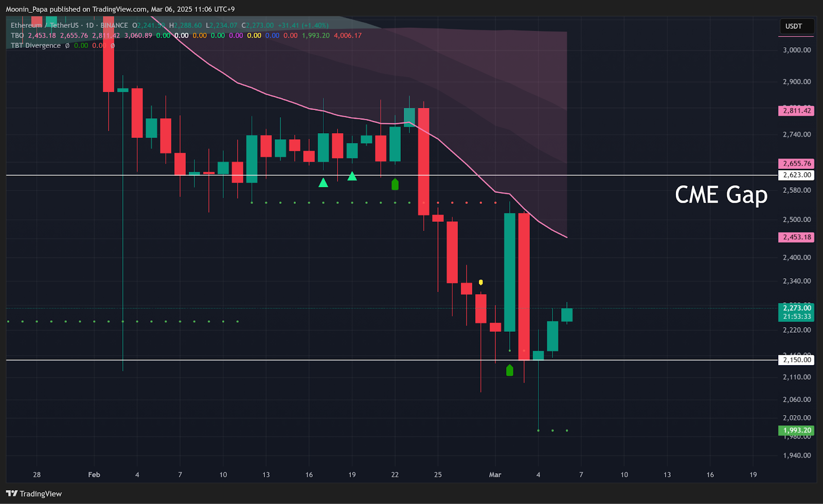Select the left bright green triangle signal

tap(323, 183)
